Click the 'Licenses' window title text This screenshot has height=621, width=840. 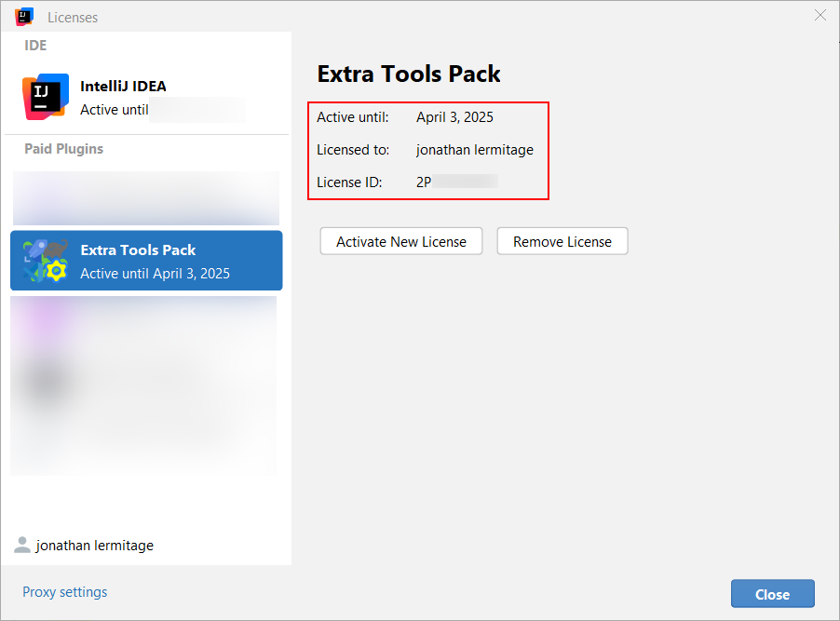pos(73,18)
